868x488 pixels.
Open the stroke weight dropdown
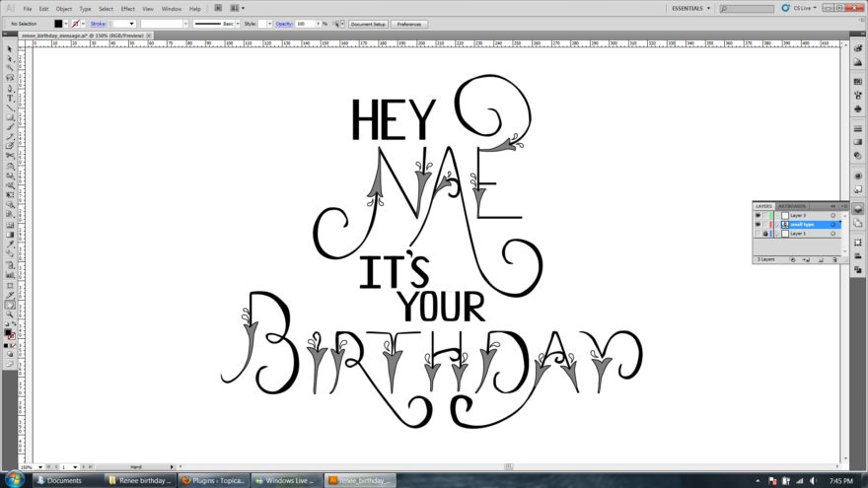pos(132,24)
